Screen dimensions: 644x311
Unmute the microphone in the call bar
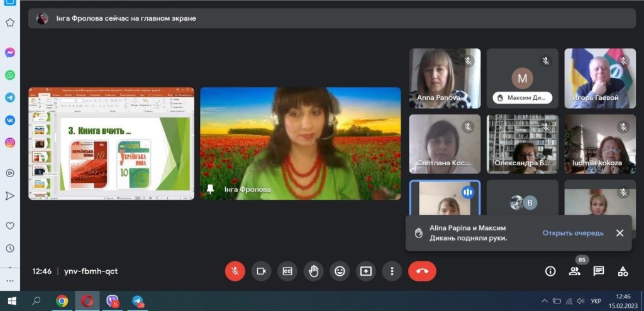[235, 271]
